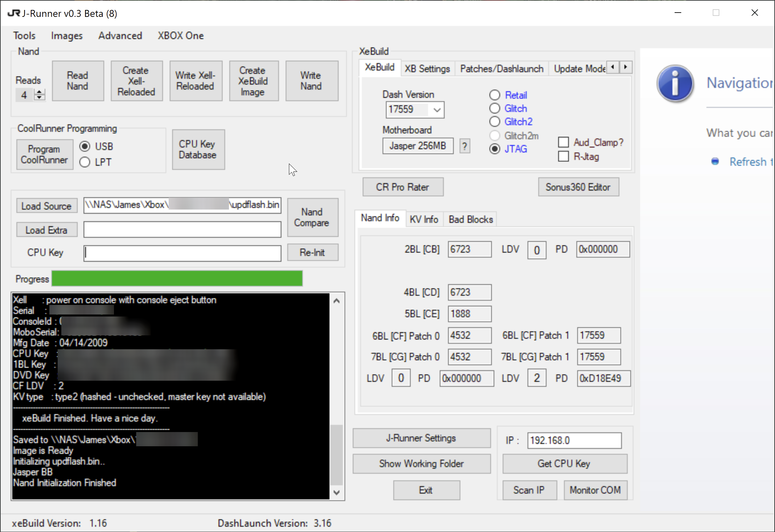Switch to the KV Info tab
Viewport: 775px width, 532px height.
424,219
